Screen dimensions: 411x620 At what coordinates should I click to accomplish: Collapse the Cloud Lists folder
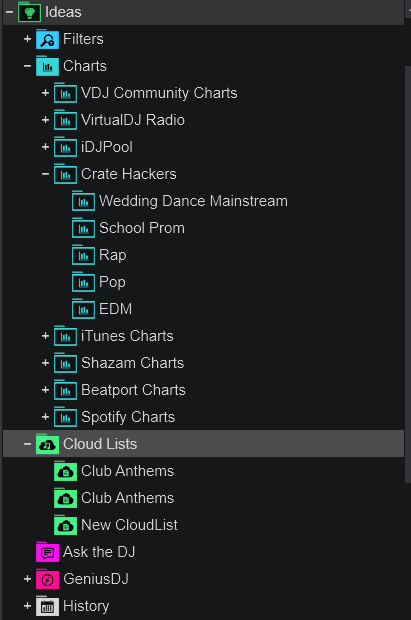coord(27,444)
